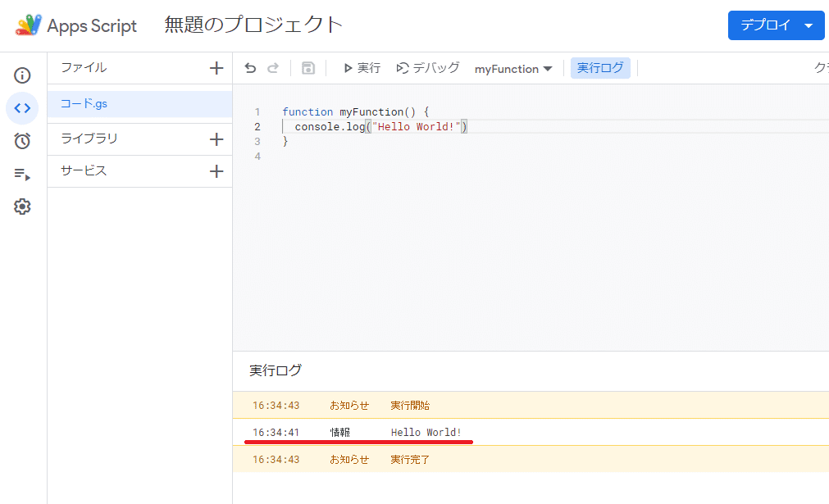
Task: Rename project title 無題のプロジェクト
Action: click(x=253, y=25)
